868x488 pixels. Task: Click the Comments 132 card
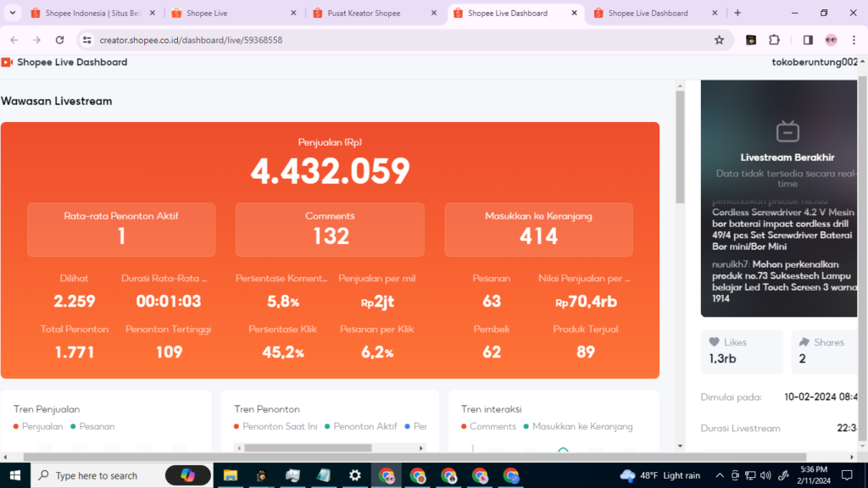point(330,229)
